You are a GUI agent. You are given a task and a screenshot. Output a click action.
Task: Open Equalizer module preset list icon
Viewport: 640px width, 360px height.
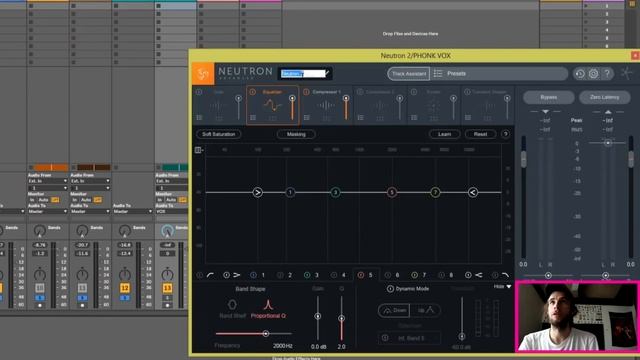point(253,118)
